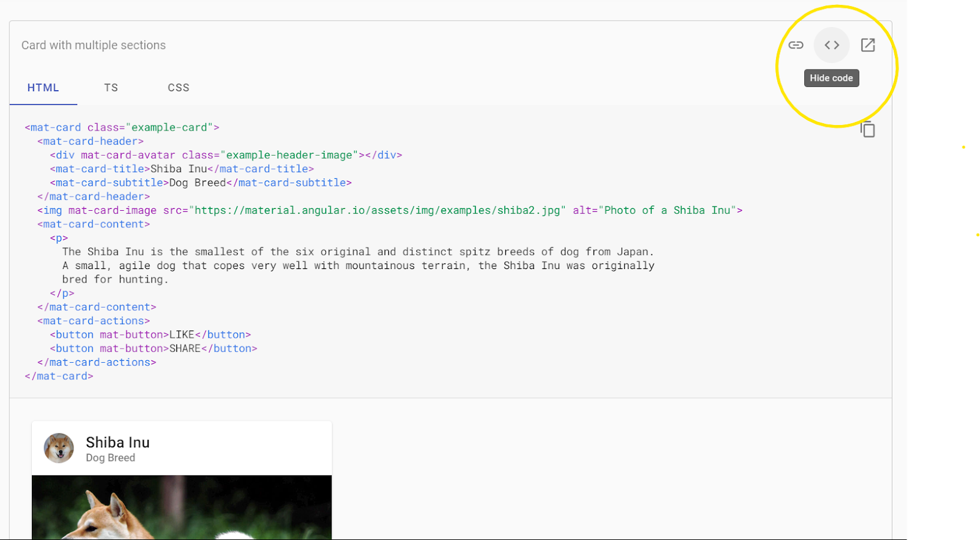The height and width of the screenshot is (540, 980).
Task: Click the div mat-card-avatar code line
Action: (x=225, y=155)
